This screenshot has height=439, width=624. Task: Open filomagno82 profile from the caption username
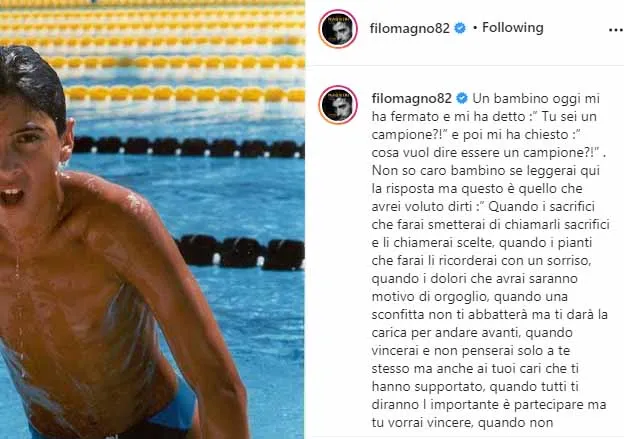click(x=411, y=98)
